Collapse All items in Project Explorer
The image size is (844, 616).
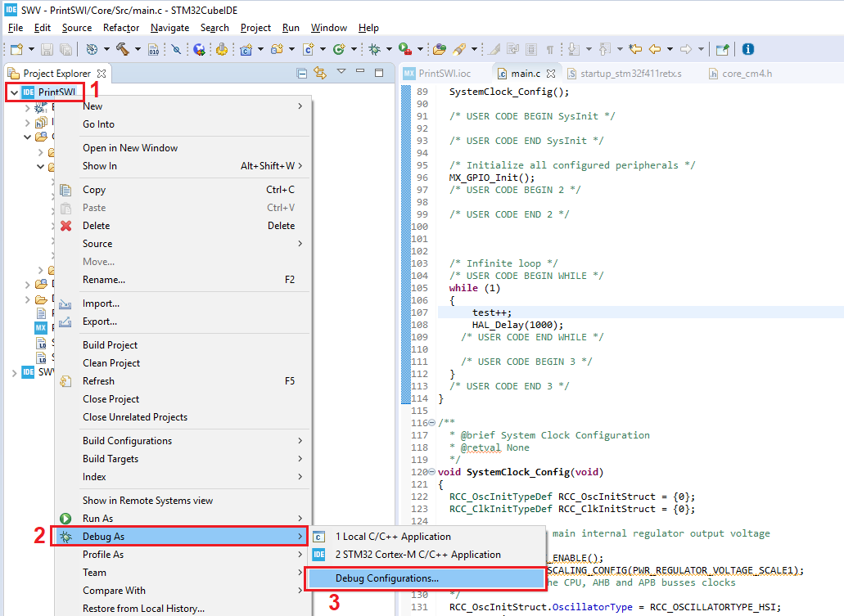click(x=303, y=73)
